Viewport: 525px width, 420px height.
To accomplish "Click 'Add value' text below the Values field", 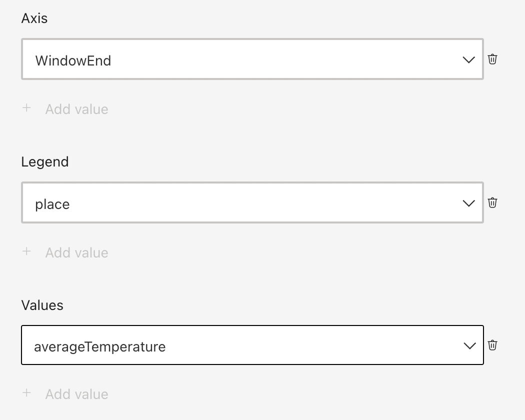I will pyautogui.click(x=76, y=394).
